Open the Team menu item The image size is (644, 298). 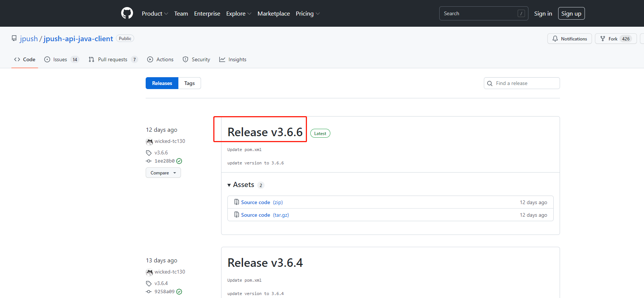coord(181,13)
